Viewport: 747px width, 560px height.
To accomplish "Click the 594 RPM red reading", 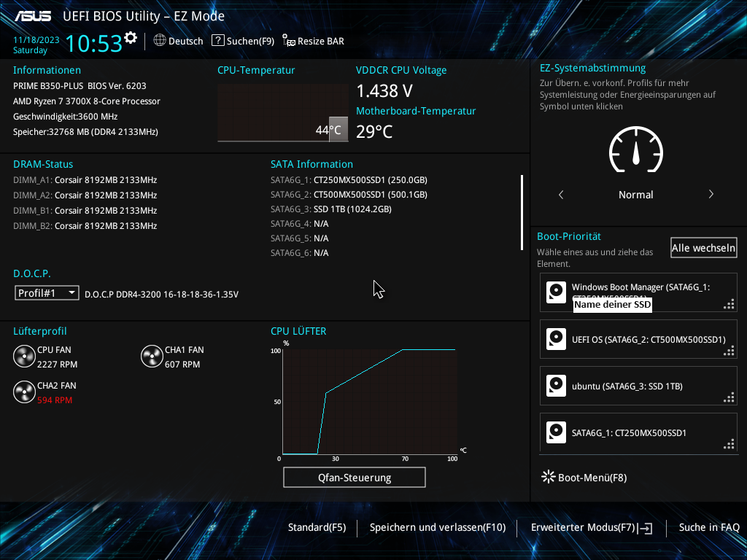I will (55, 400).
